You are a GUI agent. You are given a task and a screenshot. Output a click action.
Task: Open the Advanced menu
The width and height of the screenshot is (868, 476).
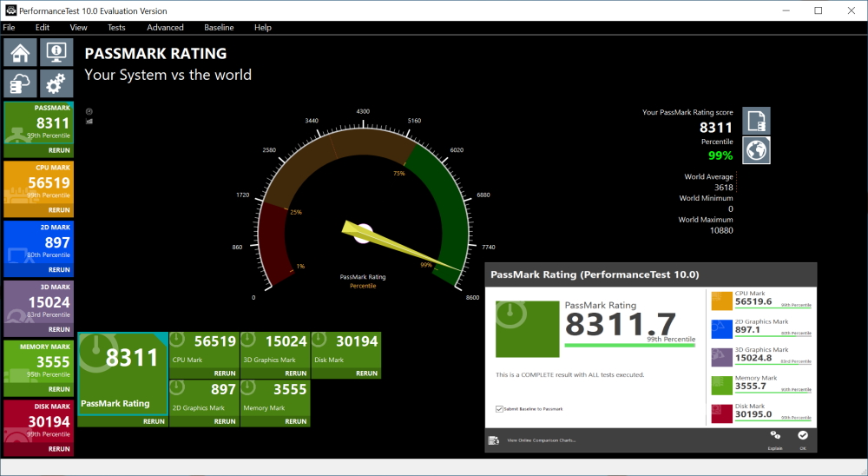tap(165, 28)
